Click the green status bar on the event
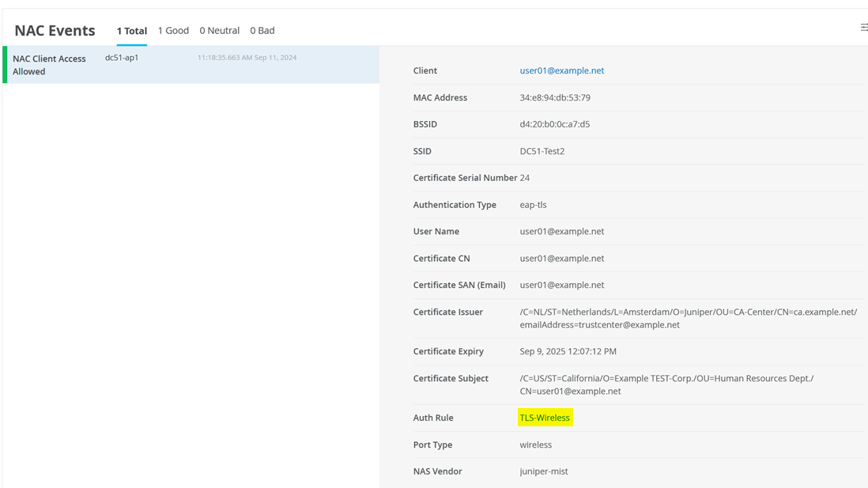Viewport: 868px width, 488px height. point(5,65)
